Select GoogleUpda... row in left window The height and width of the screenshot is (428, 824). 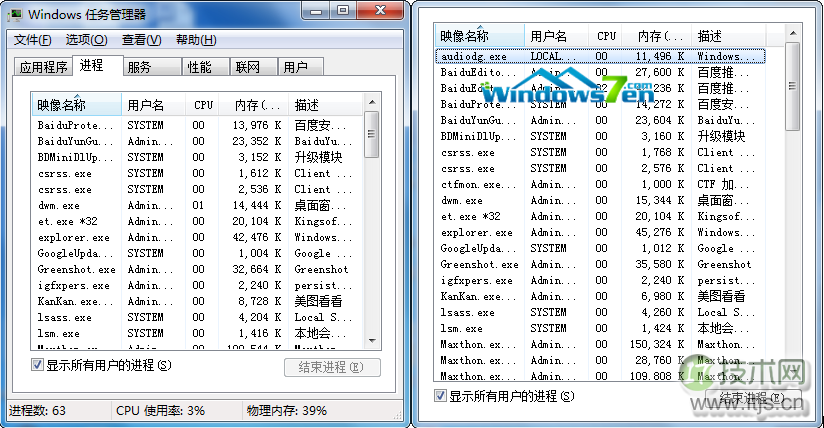(197, 253)
